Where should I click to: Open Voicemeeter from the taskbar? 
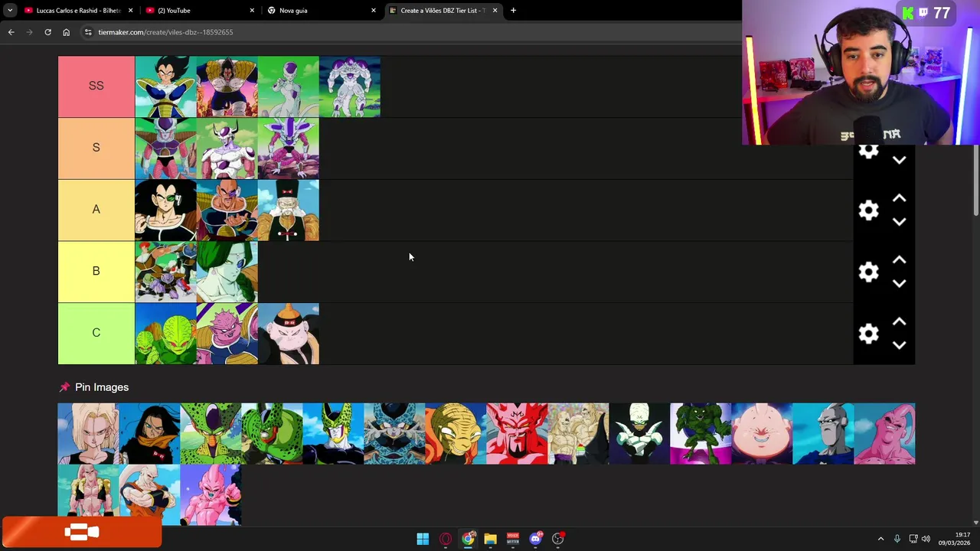[x=513, y=539]
